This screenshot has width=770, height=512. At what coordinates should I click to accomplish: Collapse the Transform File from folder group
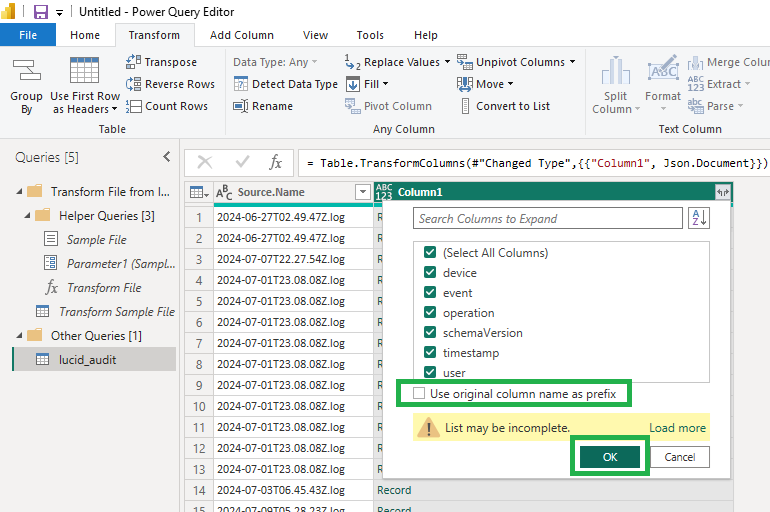click(x=19, y=191)
